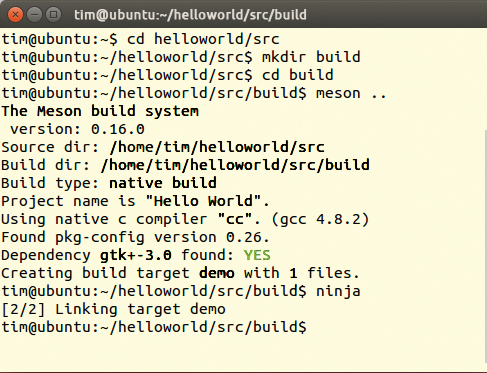Click the "Hello World" project name
This screenshot has height=373, width=487.
point(203,201)
